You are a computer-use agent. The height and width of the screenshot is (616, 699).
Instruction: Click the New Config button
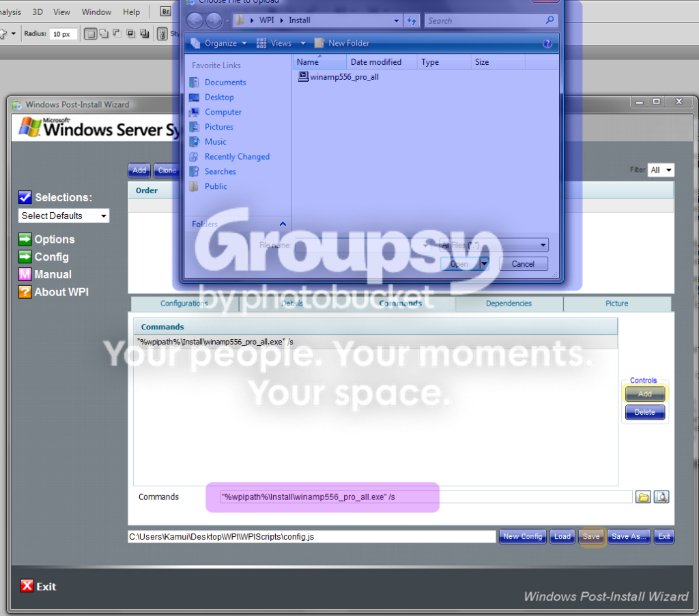click(x=522, y=536)
